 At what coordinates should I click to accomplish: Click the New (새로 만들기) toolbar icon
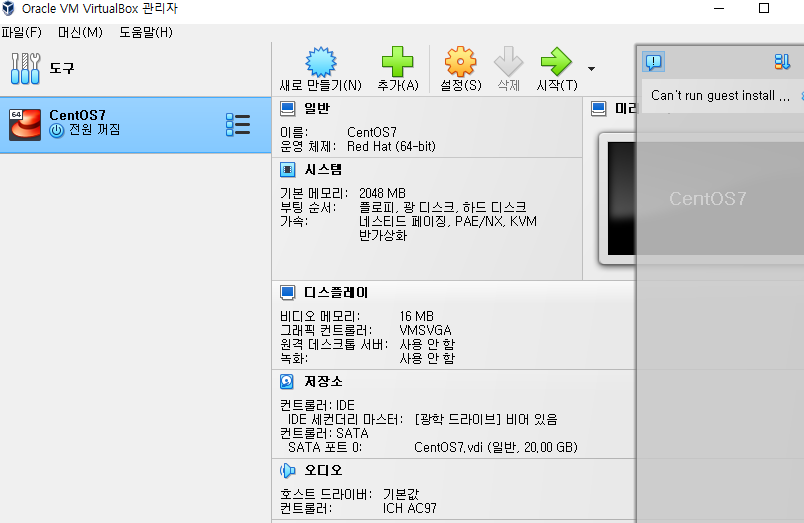coord(321,62)
